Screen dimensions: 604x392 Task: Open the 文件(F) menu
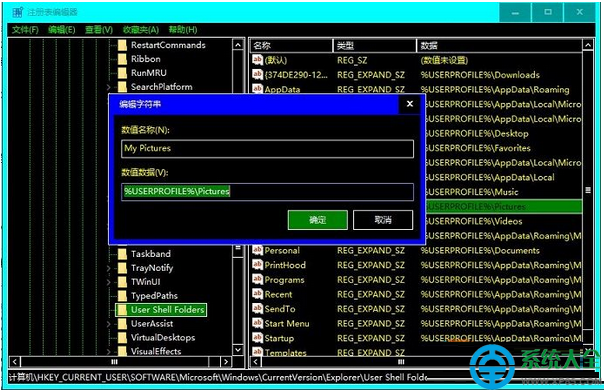[x=25, y=30]
